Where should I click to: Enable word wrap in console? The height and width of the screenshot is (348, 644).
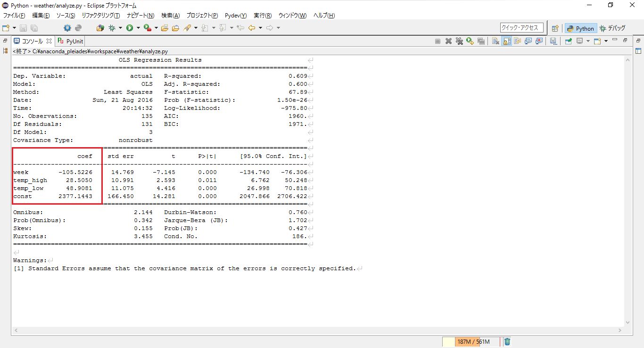[x=517, y=41]
